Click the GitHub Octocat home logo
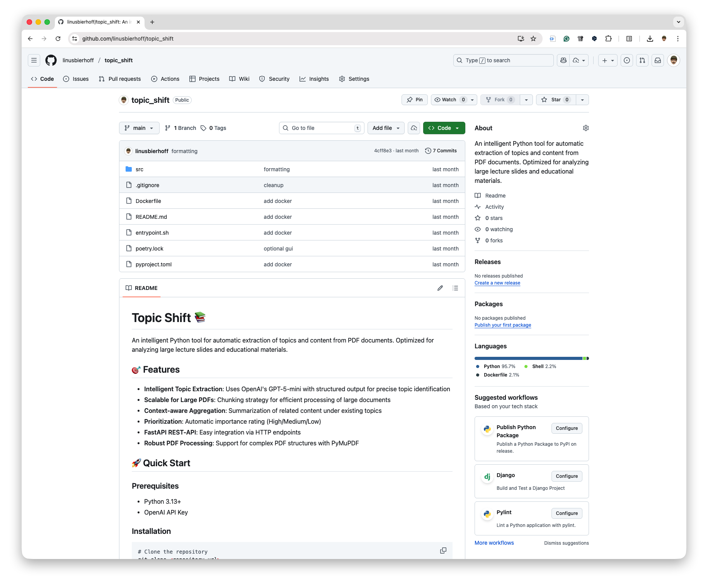This screenshot has width=708, height=588. (x=51, y=60)
